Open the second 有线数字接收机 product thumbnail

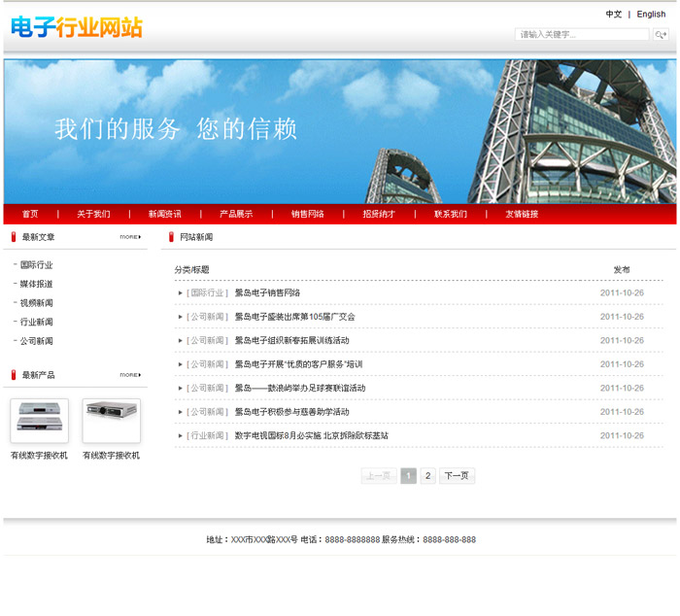click(x=111, y=421)
